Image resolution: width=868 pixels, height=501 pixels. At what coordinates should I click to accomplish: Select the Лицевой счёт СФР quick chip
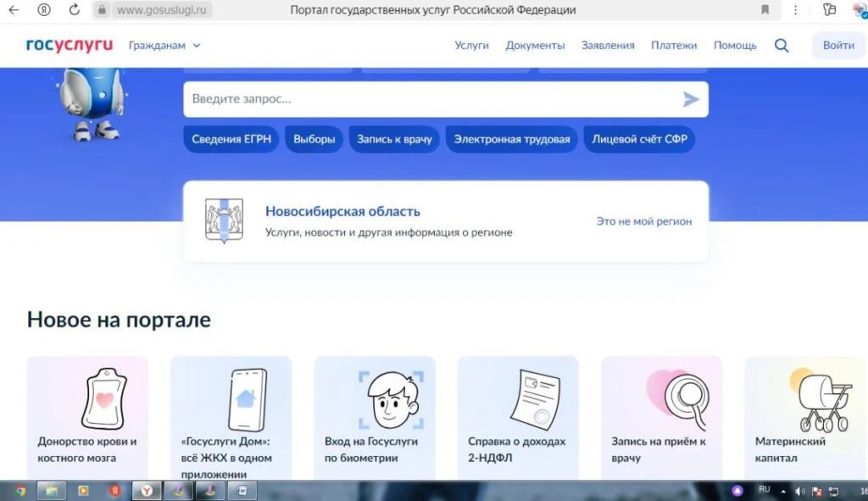(639, 139)
